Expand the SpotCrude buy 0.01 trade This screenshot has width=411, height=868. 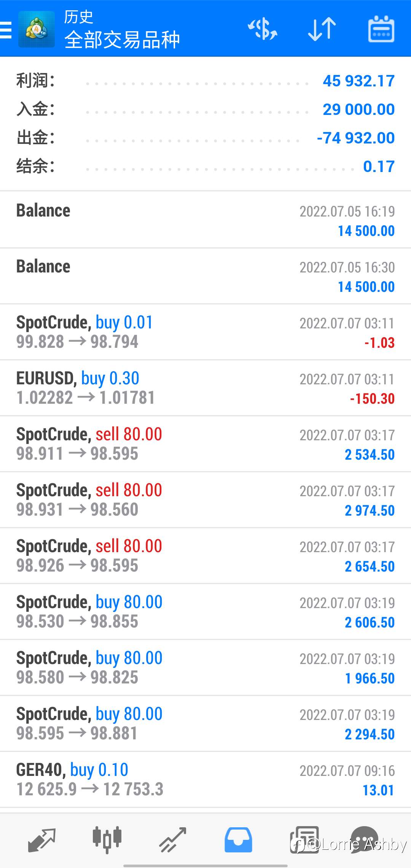pos(205,332)
